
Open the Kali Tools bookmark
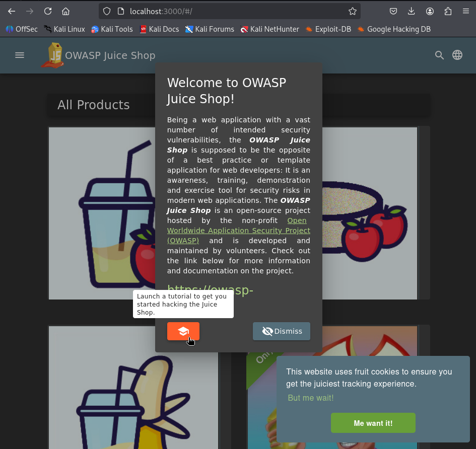point(112,29)
